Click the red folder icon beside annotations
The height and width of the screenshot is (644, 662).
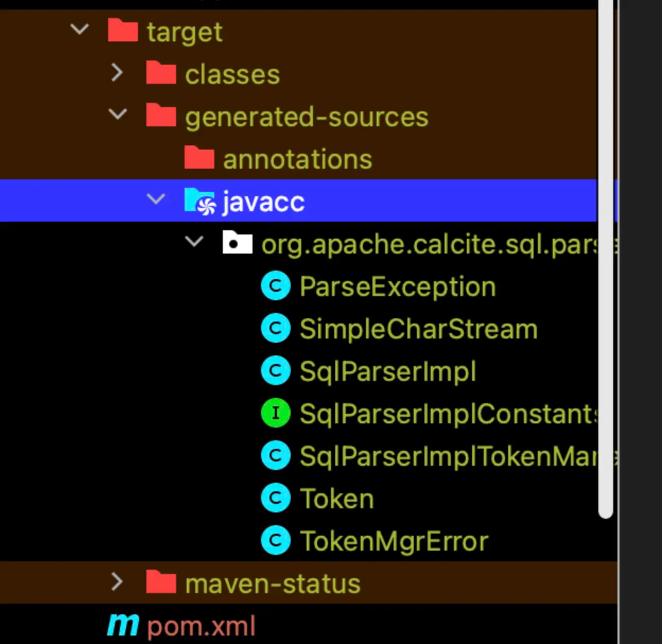[x=199, y=158]
